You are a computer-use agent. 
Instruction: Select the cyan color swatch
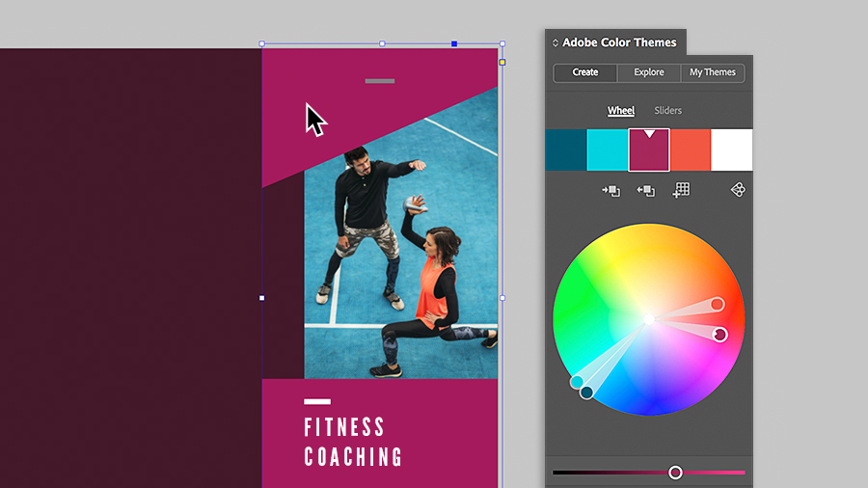[x=608, y=149]
